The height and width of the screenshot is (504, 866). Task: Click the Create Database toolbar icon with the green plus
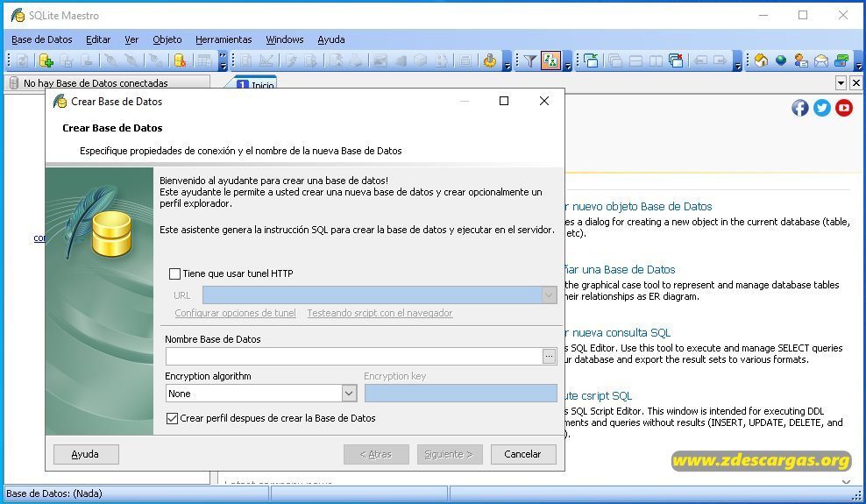[46, 60]
